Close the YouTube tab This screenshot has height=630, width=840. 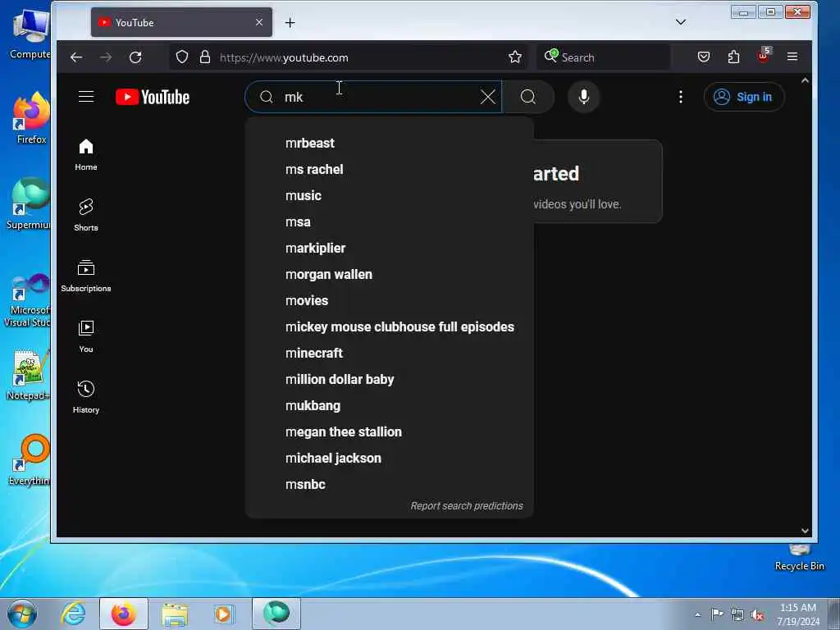coord(259,22)
